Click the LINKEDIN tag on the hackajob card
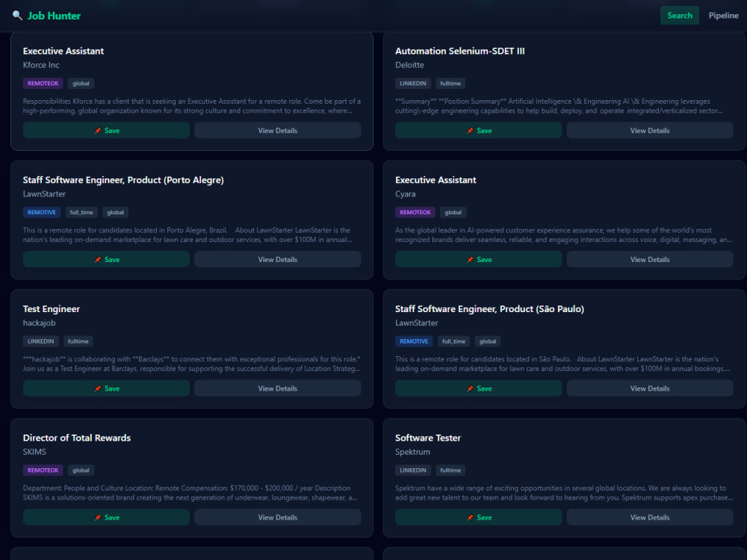This screenshot has width=747, height=560. (x=40, y=341)
